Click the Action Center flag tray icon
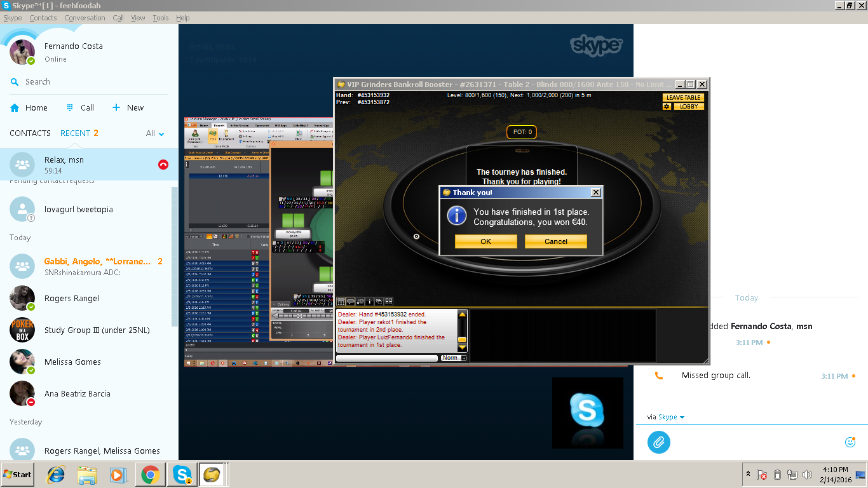This screenshot has height=488, width=868. 762,475
